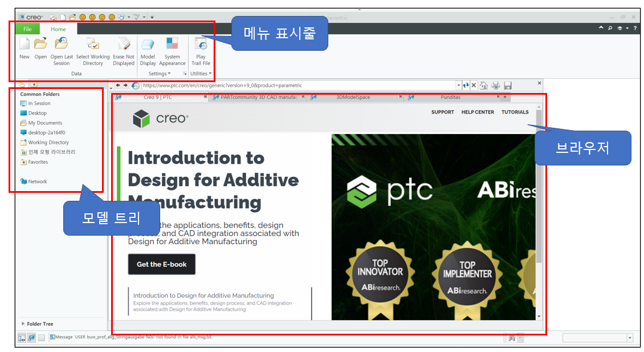Toggle navigator display in status bar

point(22,338)
